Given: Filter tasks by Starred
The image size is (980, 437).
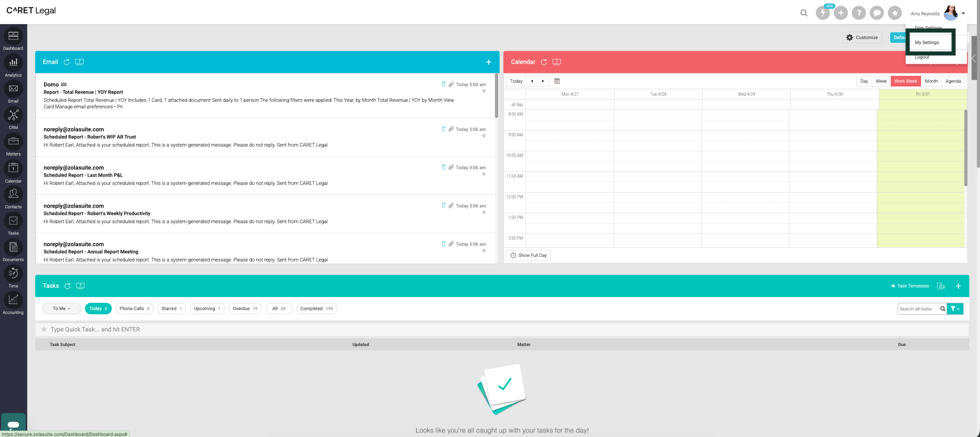Looking at the screenshot, I should [x=171, y=308].
